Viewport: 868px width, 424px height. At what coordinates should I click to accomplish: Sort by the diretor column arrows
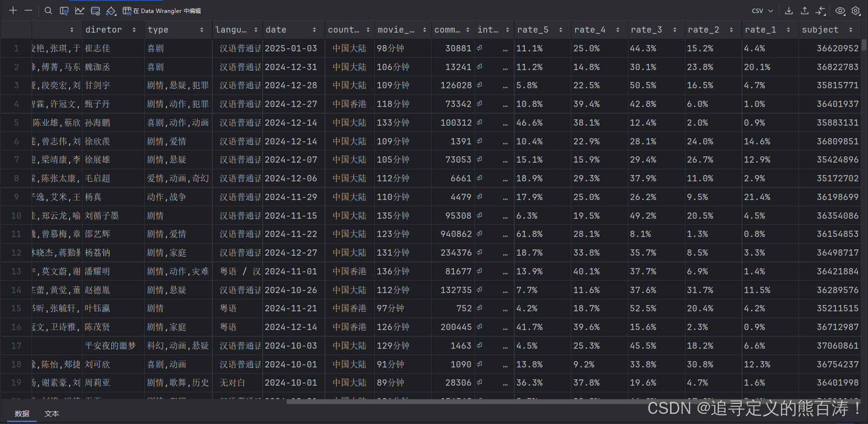[x=134, y=30]
